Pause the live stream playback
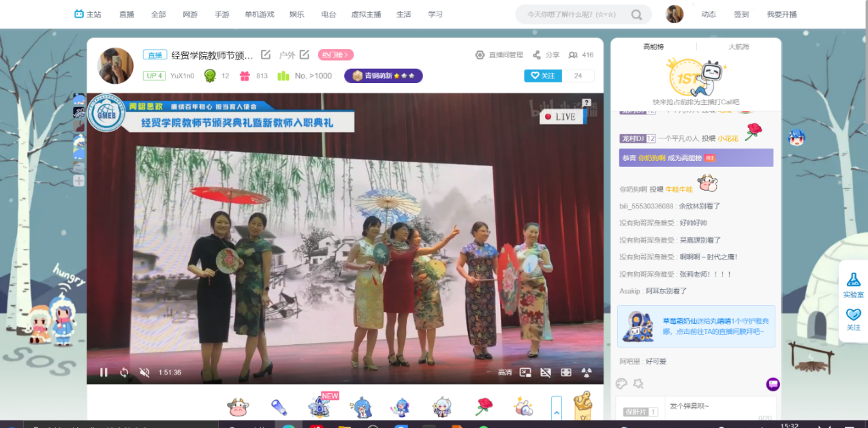 [x=104, y=372]
